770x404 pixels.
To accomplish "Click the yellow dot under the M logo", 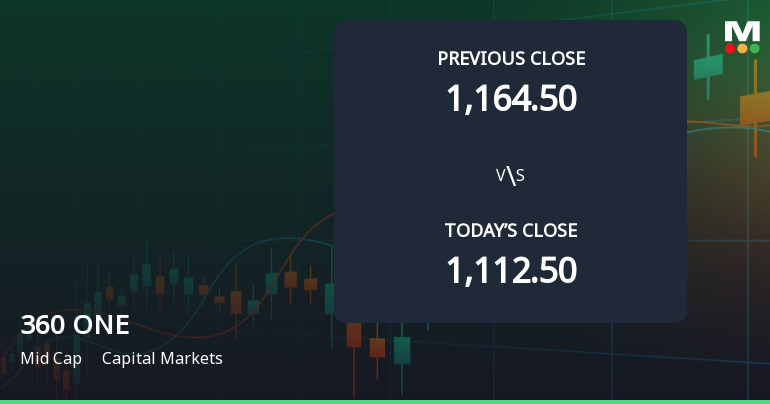I will click(x=742, y=48).
